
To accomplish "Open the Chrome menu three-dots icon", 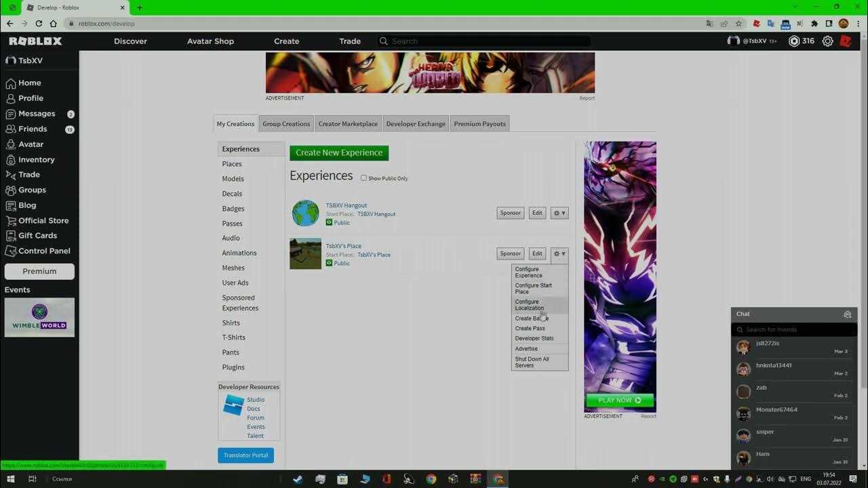I will coord(858,24).
